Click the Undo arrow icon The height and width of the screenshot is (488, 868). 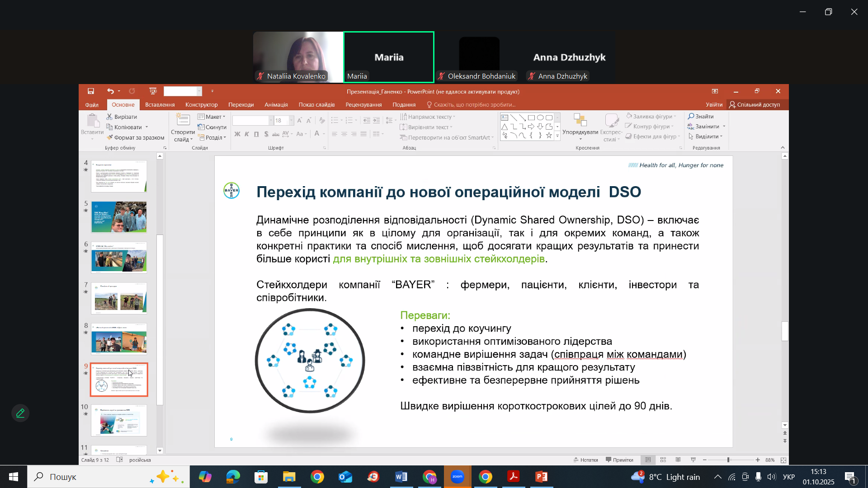pyautogui.click(x=110, y=91)
